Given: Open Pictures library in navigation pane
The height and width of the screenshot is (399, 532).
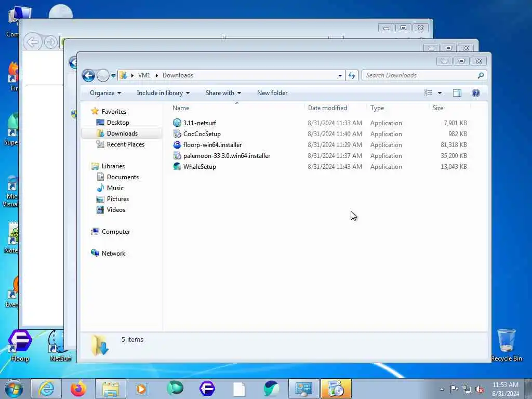Looking at the screenshot, I should point(118,198).
